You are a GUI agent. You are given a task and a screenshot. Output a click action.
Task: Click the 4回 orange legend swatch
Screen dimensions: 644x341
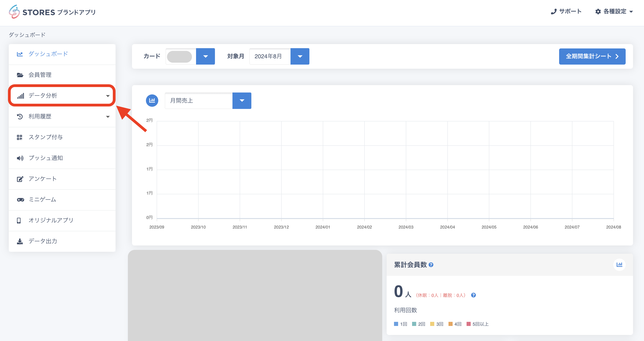pyautogui.click(x=450, y=324)
